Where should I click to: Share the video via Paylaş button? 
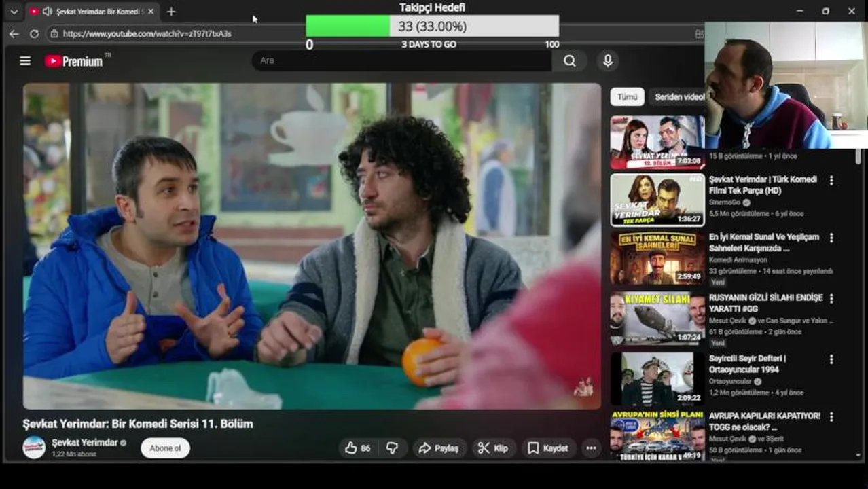[x=439, y=448]
